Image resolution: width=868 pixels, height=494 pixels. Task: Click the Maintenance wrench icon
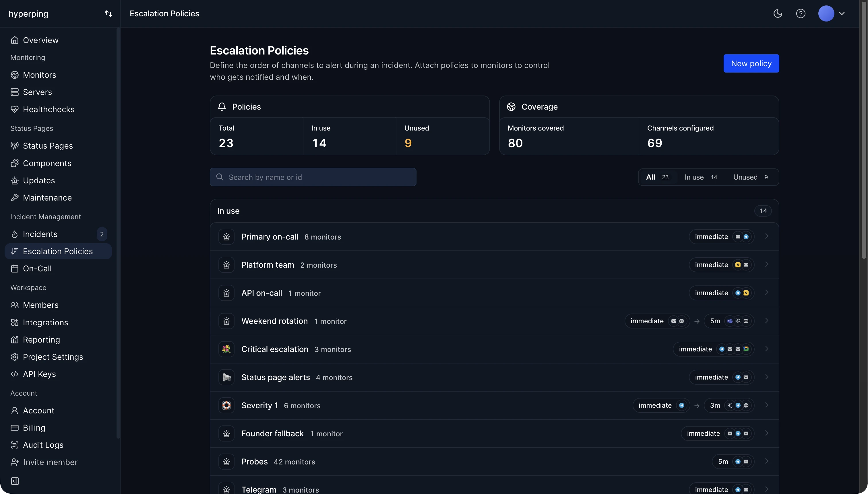[x=15, y=198]
